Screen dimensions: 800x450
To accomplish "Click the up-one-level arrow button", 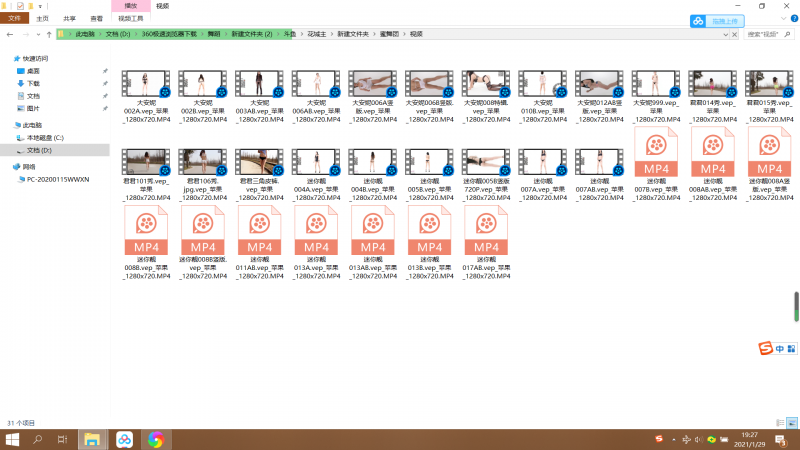I will click(x=46, y=34).
